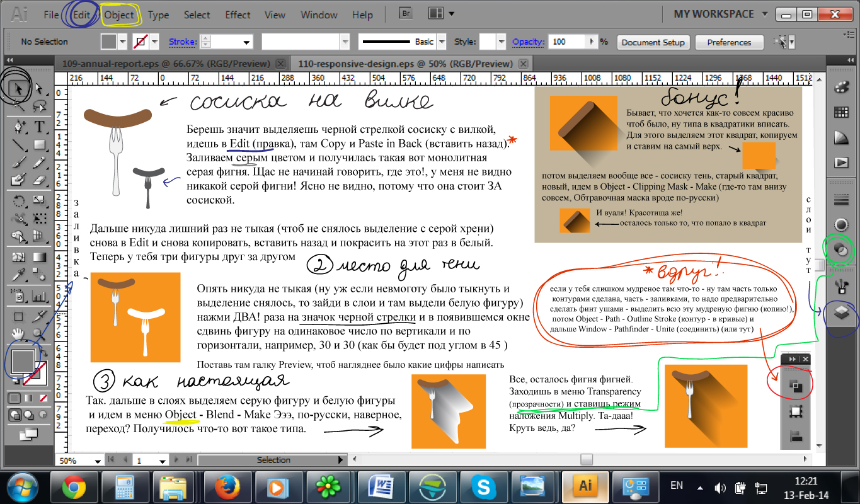Open the Transparency panel icon
This screenshot has height=504, width=860.
tap(840, 249)
